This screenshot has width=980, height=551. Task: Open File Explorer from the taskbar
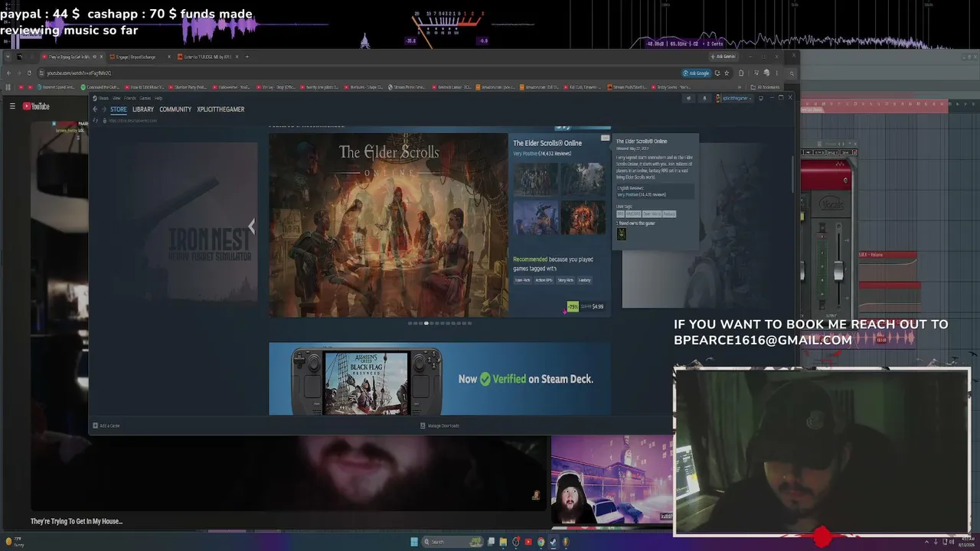pos(503,542)
